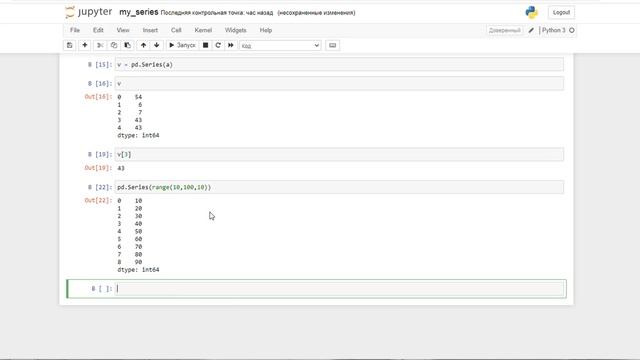
Task: Click code cell 19 containing v[3]
Action: point(339,154)
